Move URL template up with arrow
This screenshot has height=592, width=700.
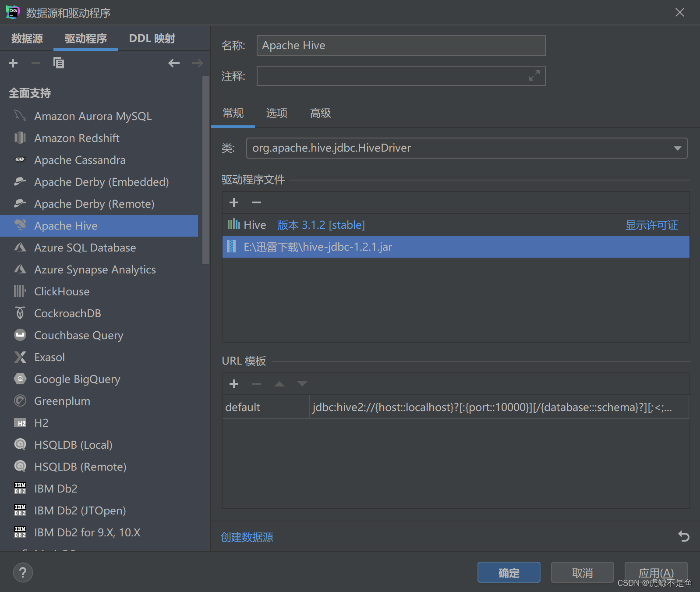(x=279, y=384)
